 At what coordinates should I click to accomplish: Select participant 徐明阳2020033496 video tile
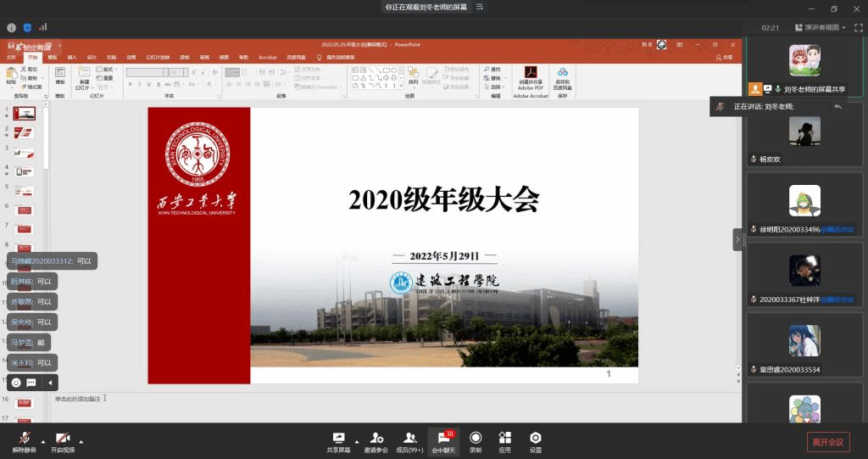coord(804,204)
